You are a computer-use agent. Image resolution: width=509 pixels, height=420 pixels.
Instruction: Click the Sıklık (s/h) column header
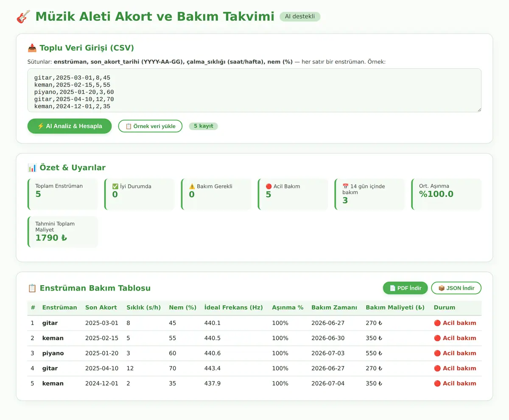tap(143, 308)
